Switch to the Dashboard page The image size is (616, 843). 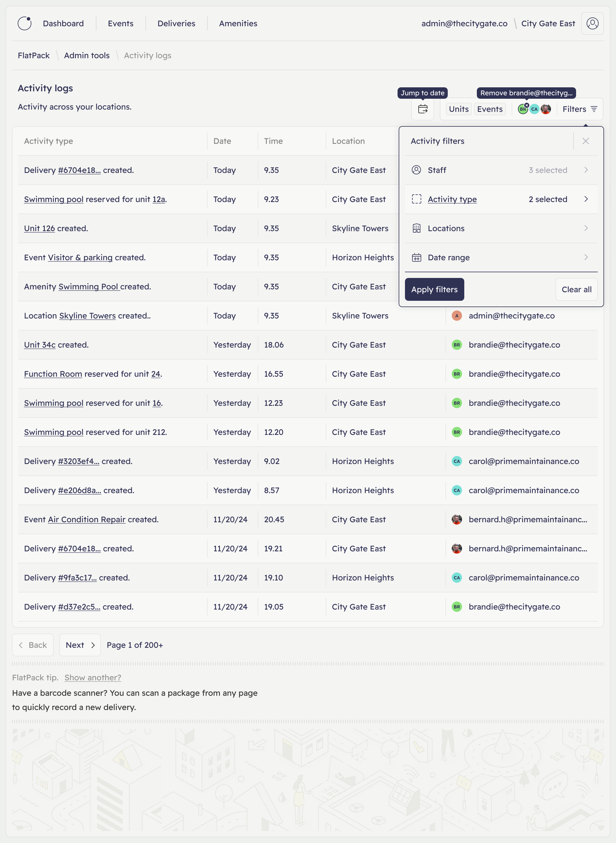pyautogui.click(x=63, y=23)
